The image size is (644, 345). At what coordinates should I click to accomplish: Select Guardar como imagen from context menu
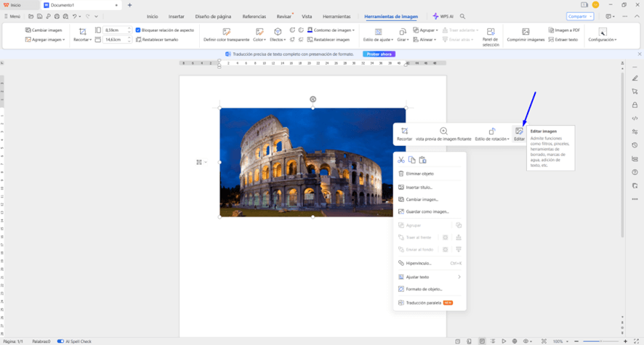[x=427, y=211]
